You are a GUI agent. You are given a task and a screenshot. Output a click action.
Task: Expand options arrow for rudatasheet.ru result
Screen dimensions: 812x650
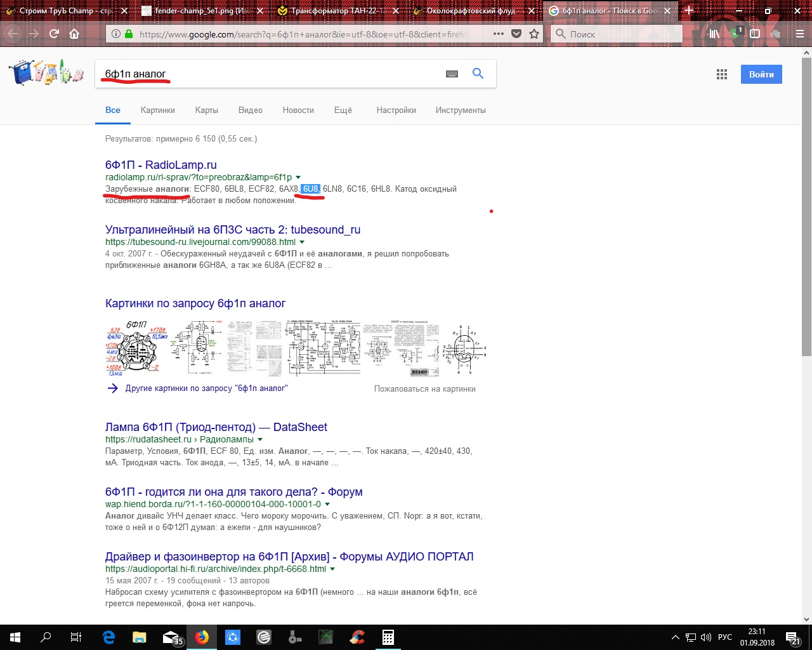(260, 439)
